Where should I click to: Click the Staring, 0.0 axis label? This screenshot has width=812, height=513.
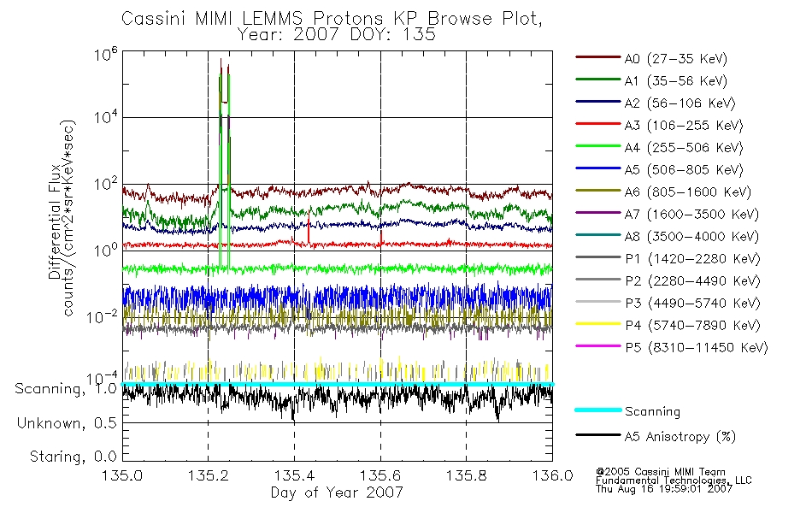click(x=74, y=457)
